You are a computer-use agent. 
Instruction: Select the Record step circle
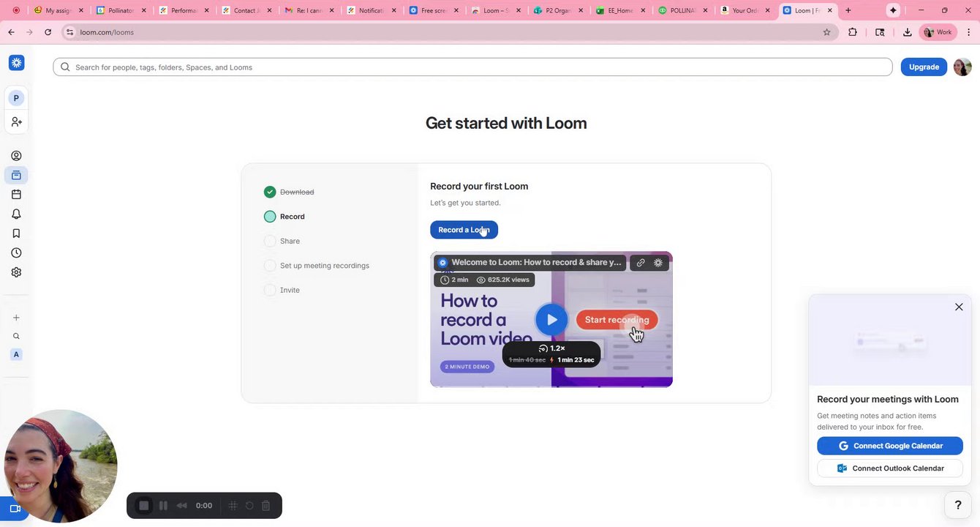click(270, 217)
